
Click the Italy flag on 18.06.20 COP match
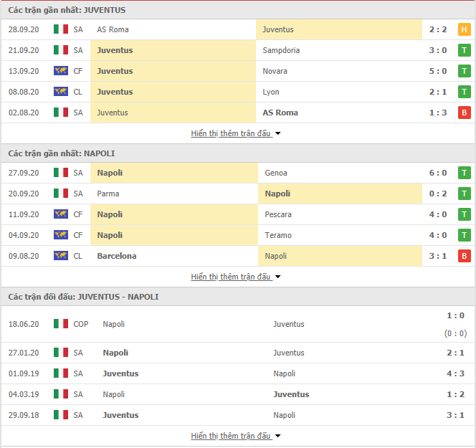pos(61,323)
